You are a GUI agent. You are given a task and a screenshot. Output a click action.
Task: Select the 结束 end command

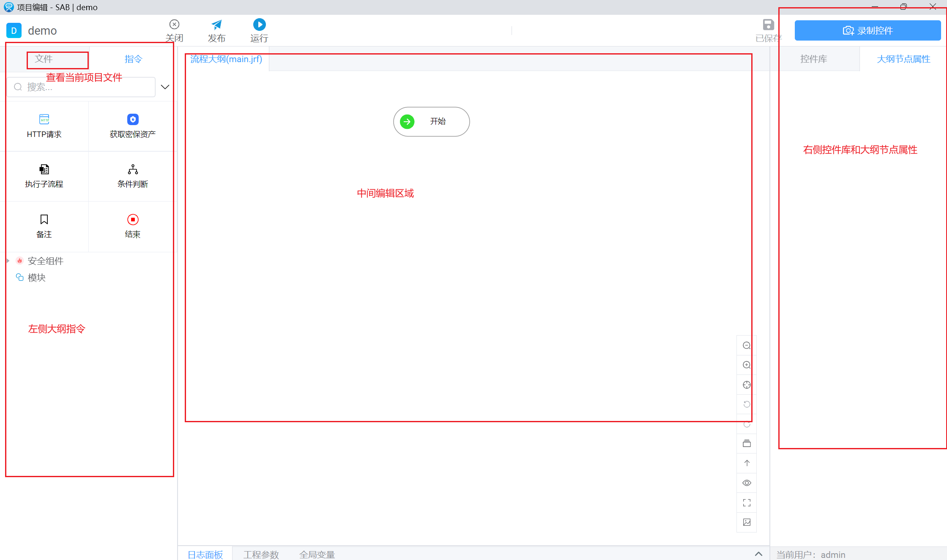point(133,226)
